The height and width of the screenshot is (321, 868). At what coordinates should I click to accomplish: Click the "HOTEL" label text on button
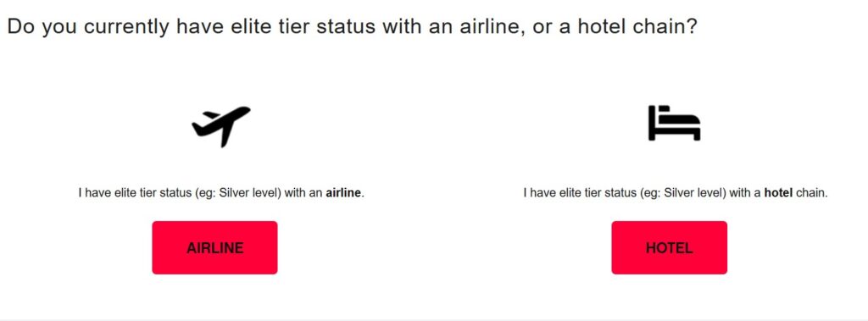tap(670, 248)
